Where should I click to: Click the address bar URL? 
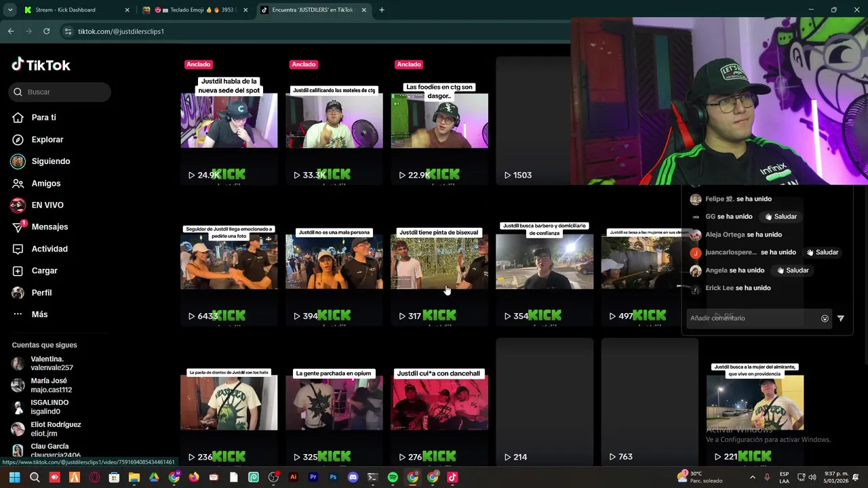click(121, 32)
